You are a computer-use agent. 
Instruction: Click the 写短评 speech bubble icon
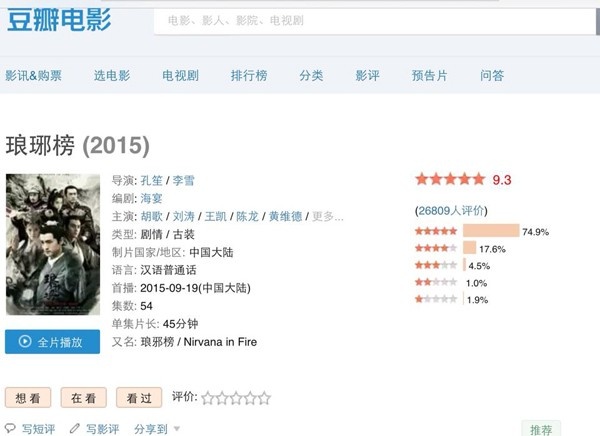pyautogui.click(x=11, y=429)
